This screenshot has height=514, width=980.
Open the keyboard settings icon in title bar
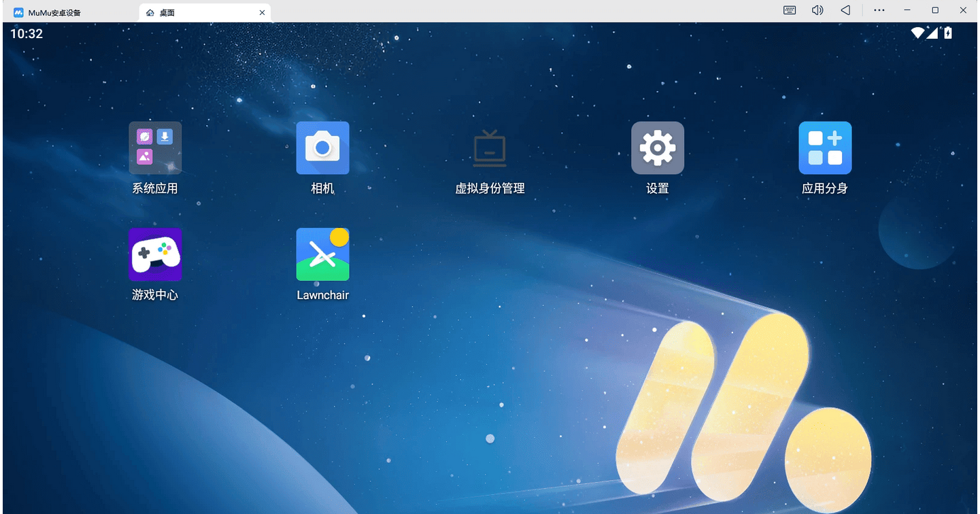coord(790,10)
